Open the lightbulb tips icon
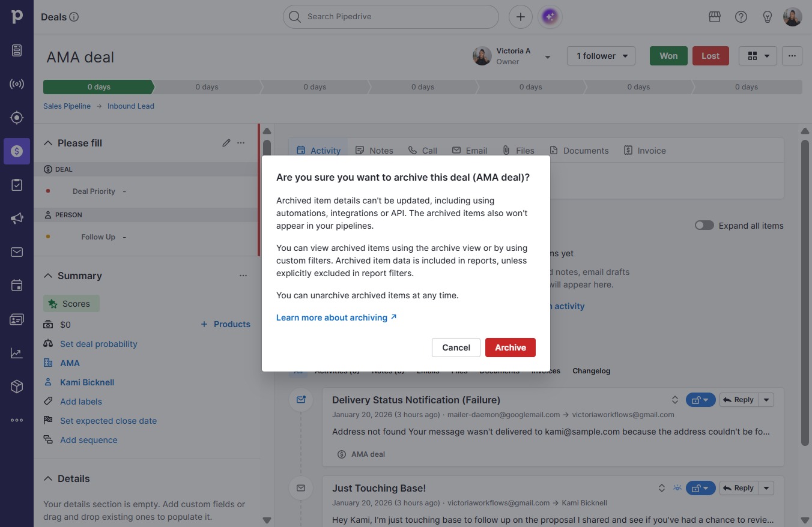This screenshot has height=527, width=812. tap(768, 17)
